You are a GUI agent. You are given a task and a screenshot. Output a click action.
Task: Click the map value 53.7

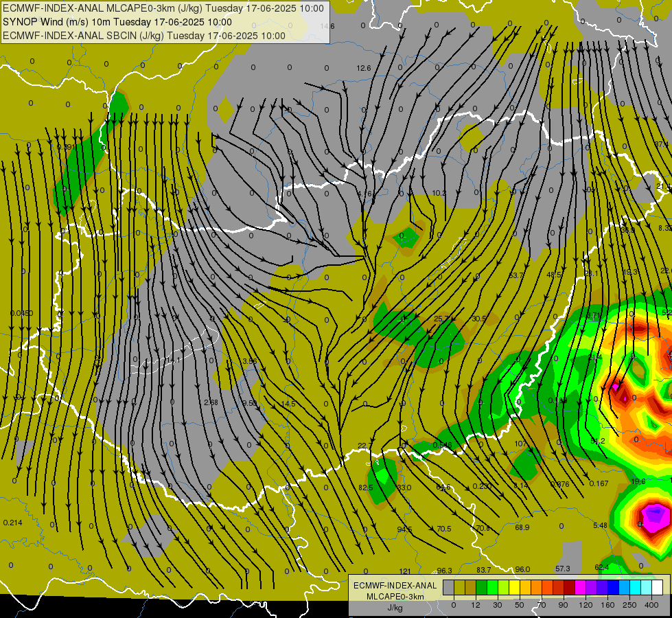516,275
